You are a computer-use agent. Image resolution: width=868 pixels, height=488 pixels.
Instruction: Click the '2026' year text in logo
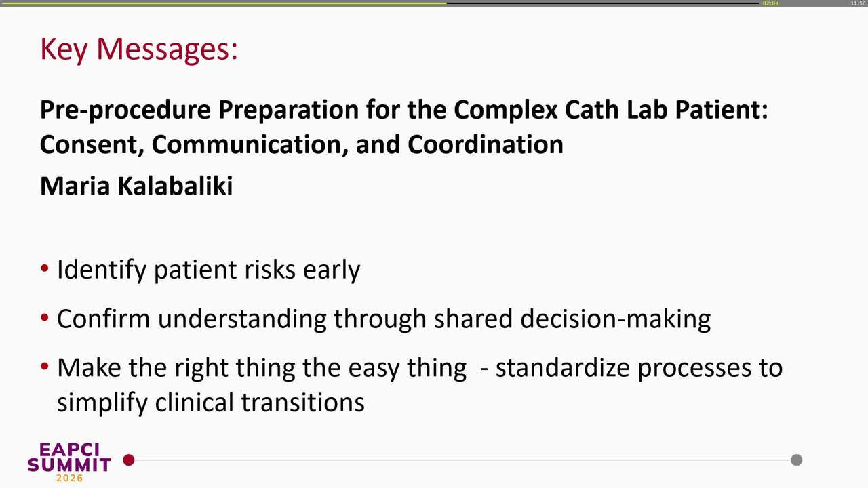[x=69, y=479]
